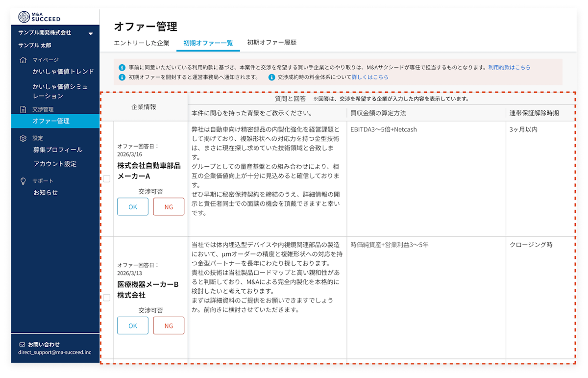Click the オファー管理 page heading
588x378 pixels.
click(x=146, y=26)
